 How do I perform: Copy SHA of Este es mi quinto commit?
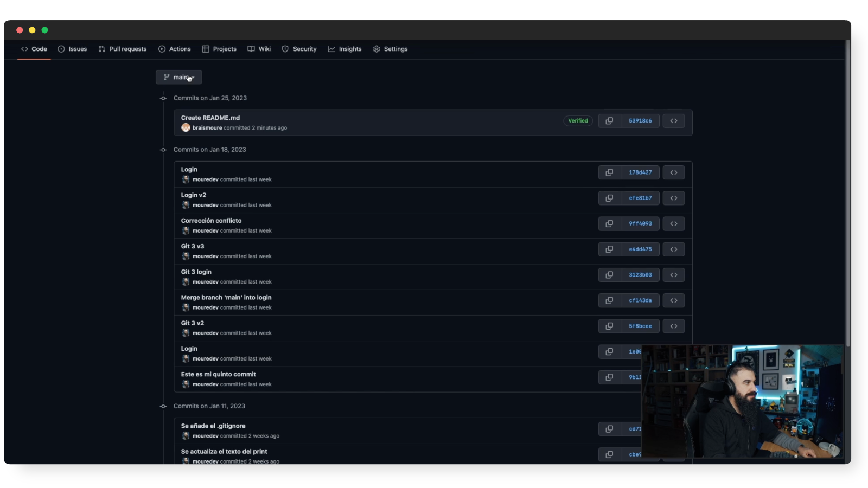pos(609,377)
